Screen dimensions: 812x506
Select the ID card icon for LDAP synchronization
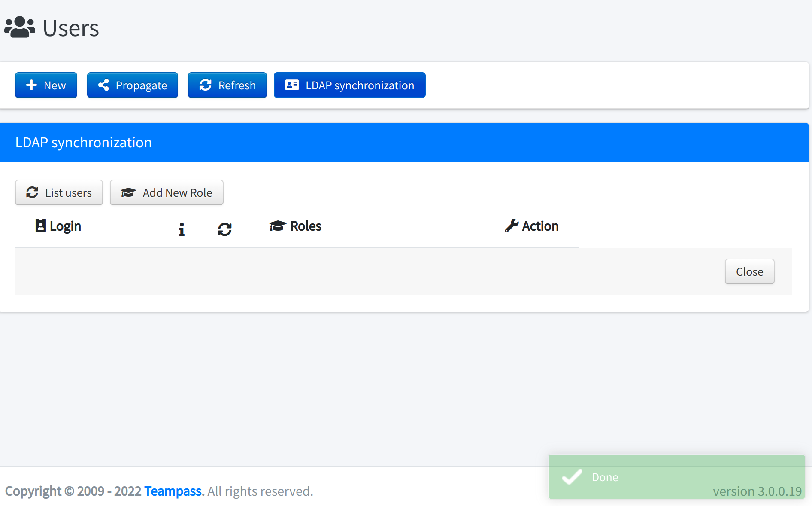(x=291, y=85)
